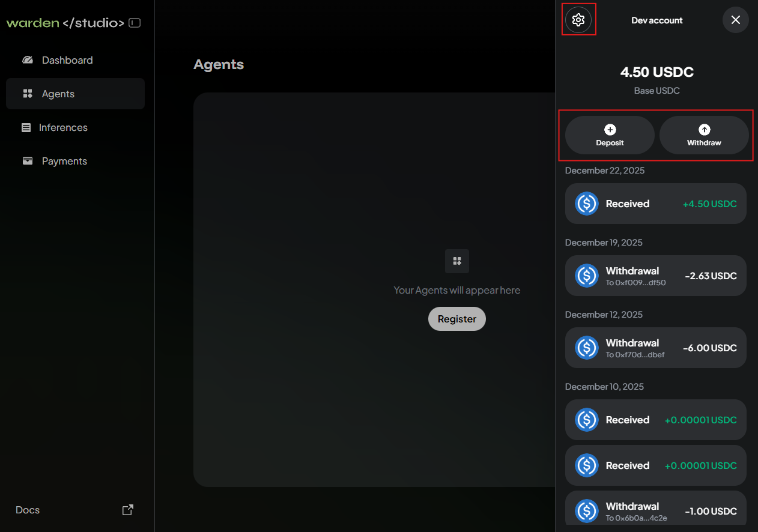The width and height of the screenshot is (758, 532).
Task: Click the Withdraw arrow icon
Action: click(704, 128)
